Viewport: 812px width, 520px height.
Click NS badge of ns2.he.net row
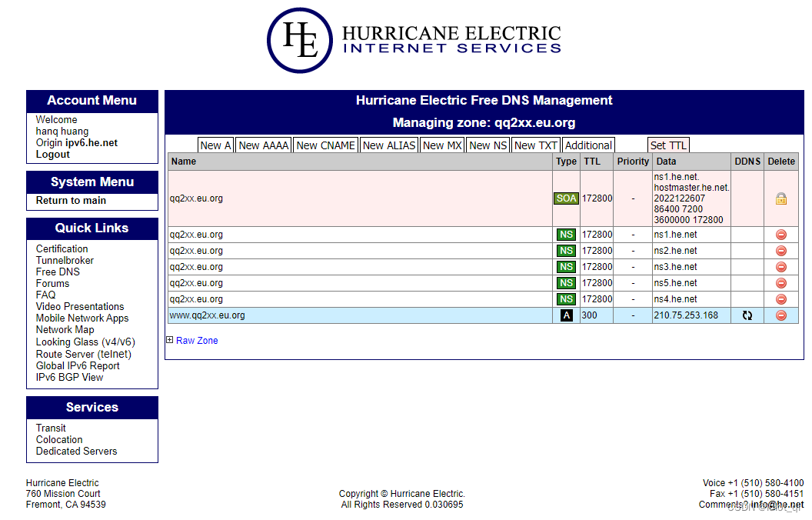click(x=566, y=251)
